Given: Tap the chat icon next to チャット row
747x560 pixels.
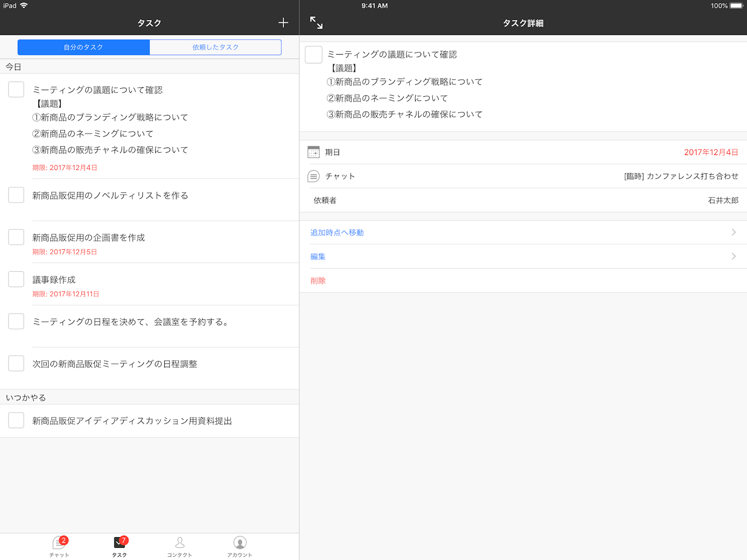Looking at the screenshot, I should [313, 176].
